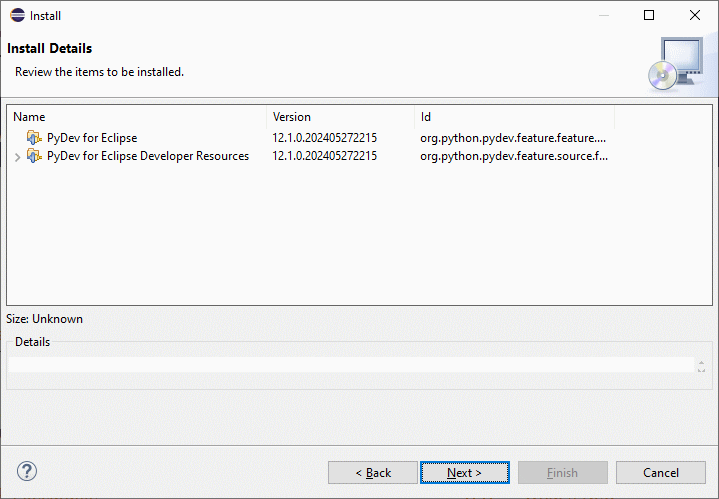Image resolution: width=719 pixels, height=499 pixels.
Task: Click the org.python.pydev.feature.source id cell
Action: tap(514, 156)
